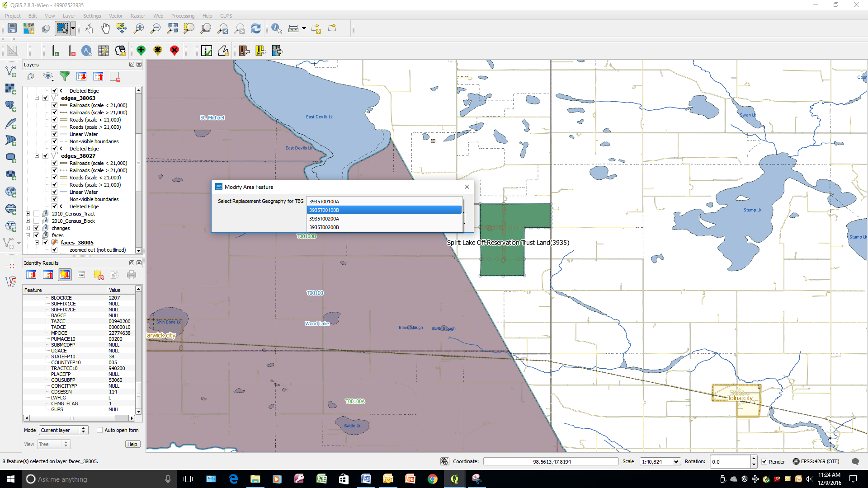The image size is (868, 488).
Task: Click the Rotation value input field
Action: [x=730, y=461]
